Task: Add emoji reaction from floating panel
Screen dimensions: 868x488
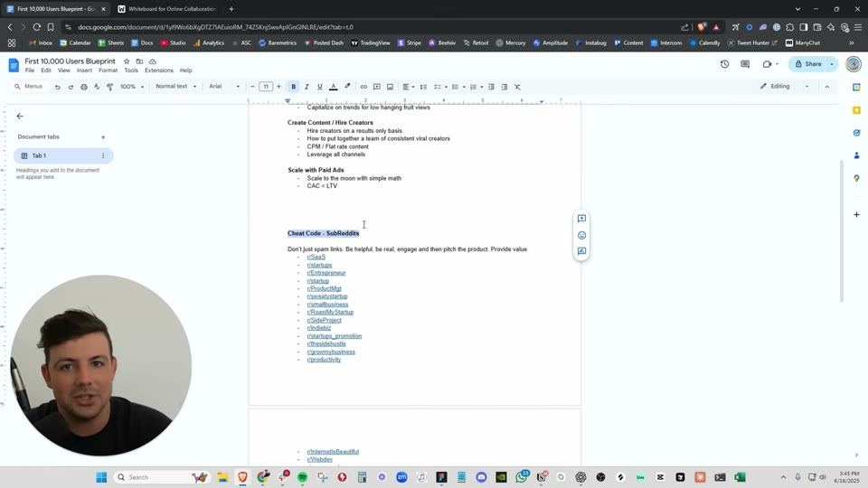Action: 581,235
